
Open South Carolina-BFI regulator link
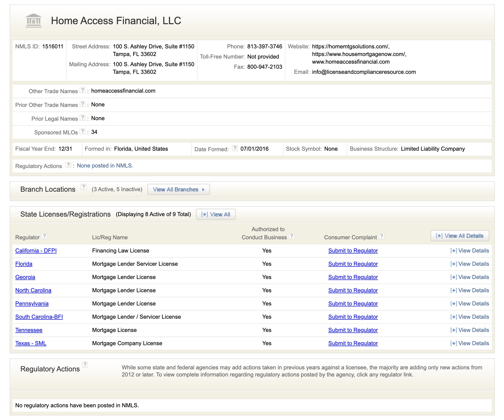tap(39, 317)
